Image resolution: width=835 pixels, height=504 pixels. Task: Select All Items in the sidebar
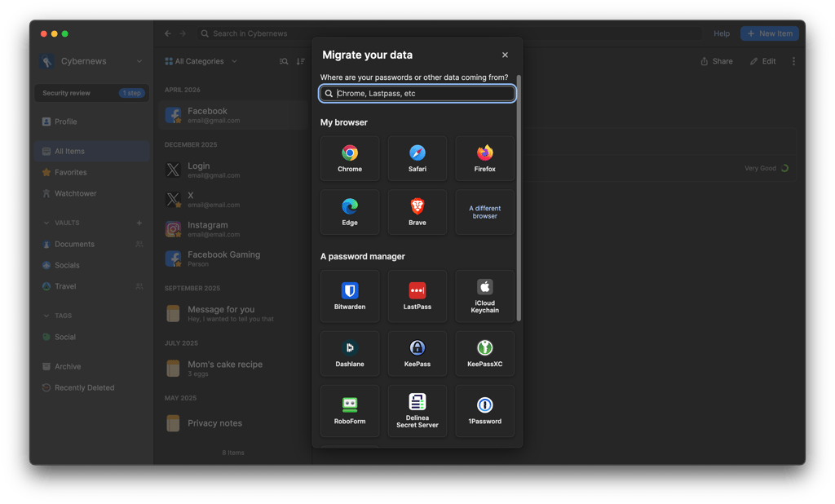click(x=91, y=152)
